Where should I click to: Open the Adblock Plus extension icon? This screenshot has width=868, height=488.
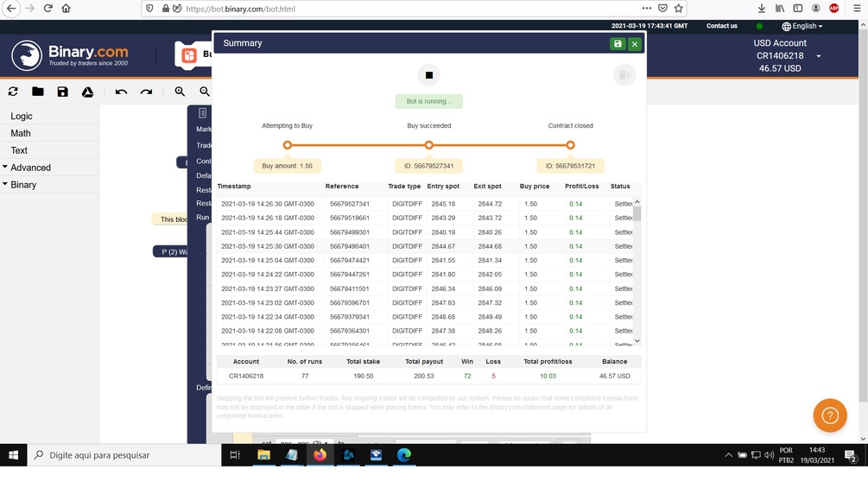click(x=833, y=9)
